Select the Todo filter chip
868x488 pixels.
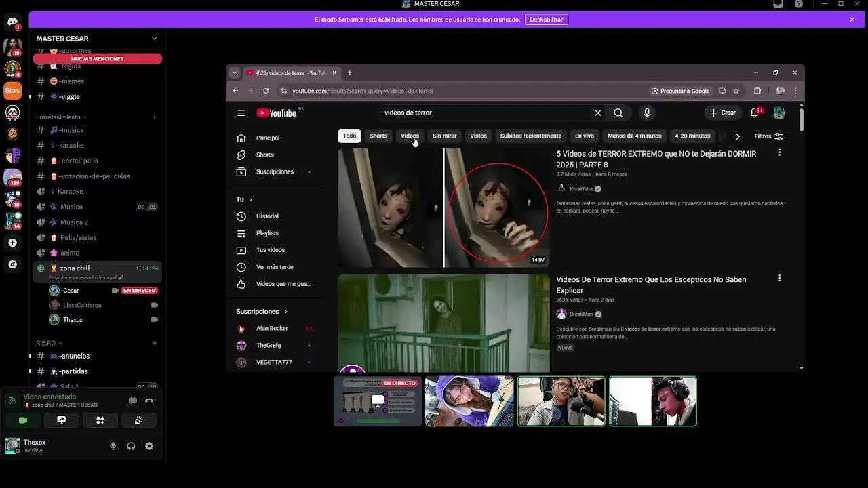[x=349, y=136]
